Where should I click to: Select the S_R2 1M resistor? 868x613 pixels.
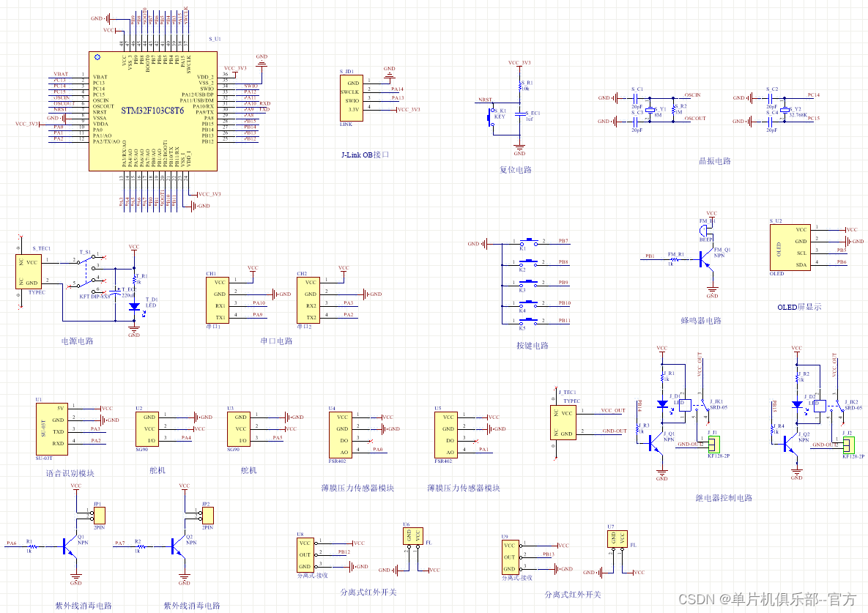click(x=674, y=110)
